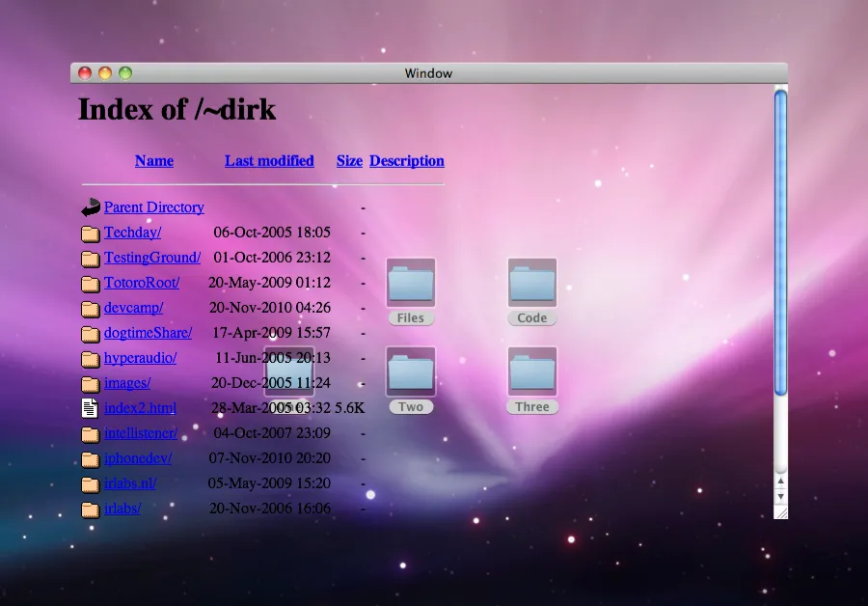Screen dimensions: 868x606
Task: Open the iphonedev/ directory link
Action: pos(138,458)
